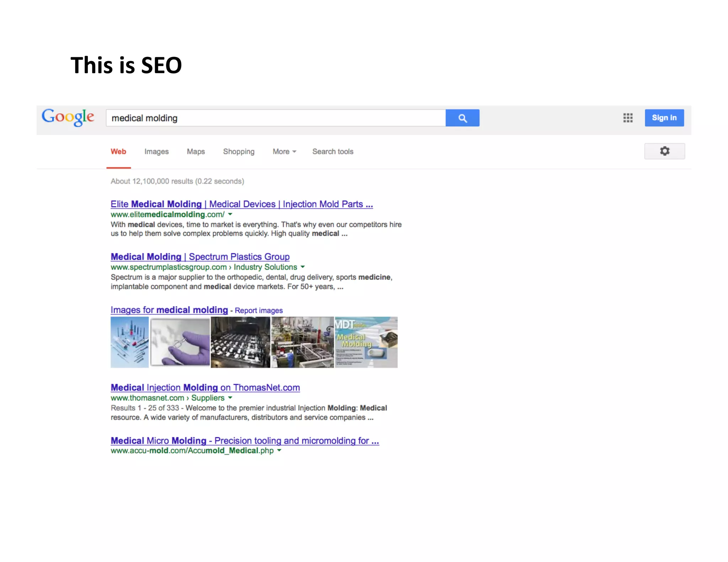Click the blue magnifier search button

click(x=462, y=118)
